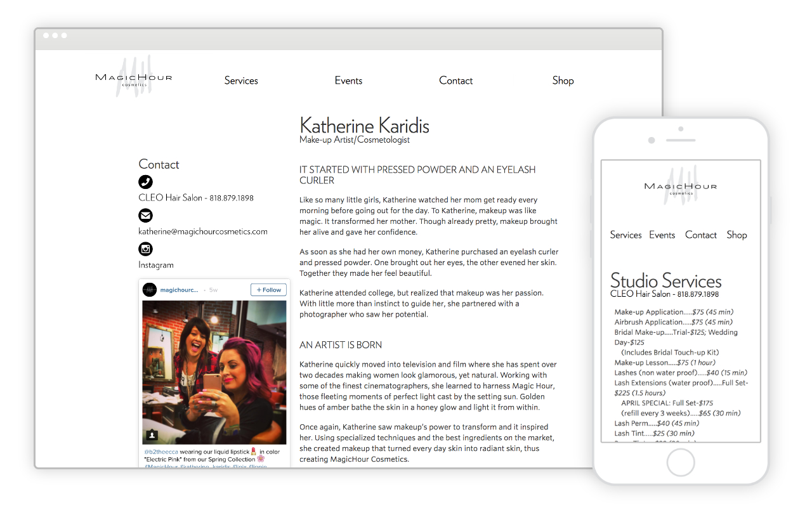
Task: Open Events in the desktop navigation
Action: tap(348, 81)
